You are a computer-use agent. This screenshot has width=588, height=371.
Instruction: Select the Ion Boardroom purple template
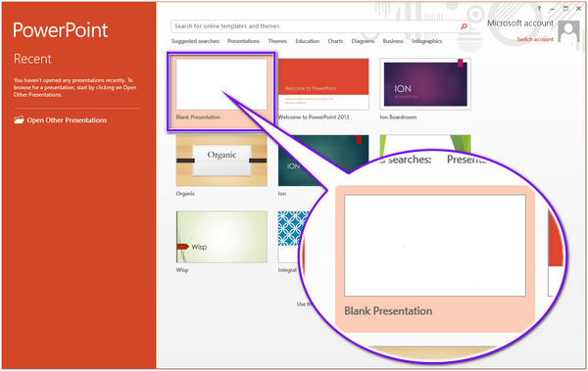pos(425,84)
